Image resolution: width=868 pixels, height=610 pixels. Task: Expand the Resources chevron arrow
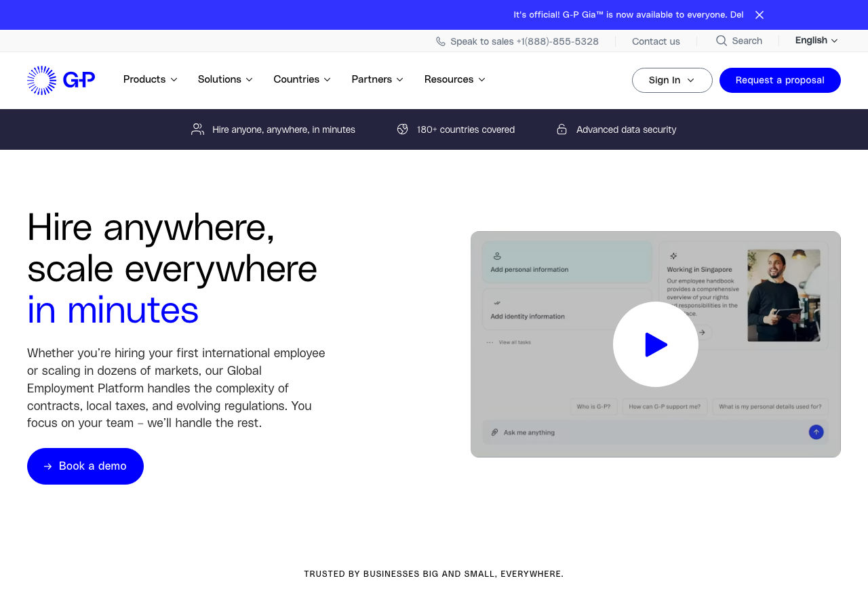481,80
